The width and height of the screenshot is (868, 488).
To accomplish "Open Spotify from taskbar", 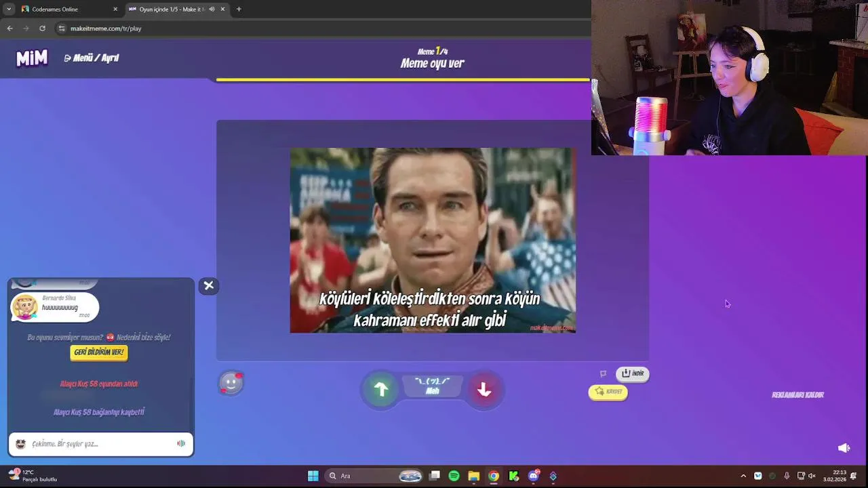I will (454, 476).
